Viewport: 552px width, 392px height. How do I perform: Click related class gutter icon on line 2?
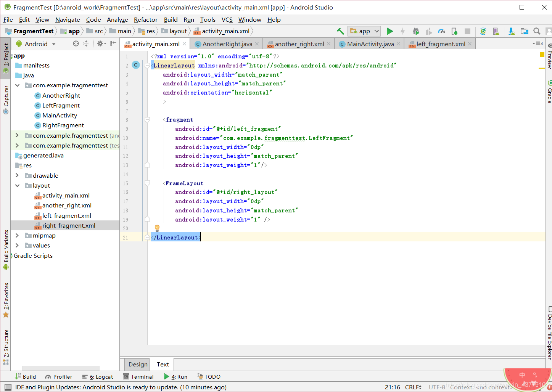(x=136, y=65)
